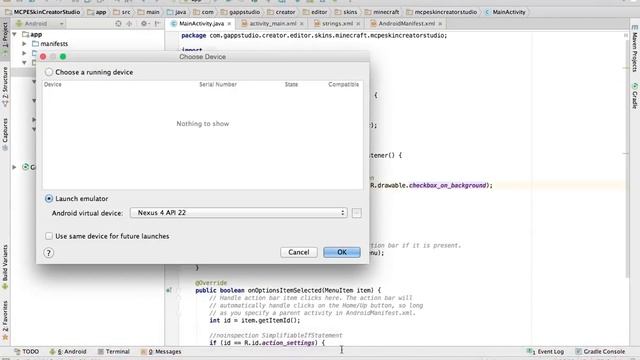Image resolution: width=640 pixels, height=360 pixels.
Task: Click the collapse all icon in project panel
Action: click(129, 24)
